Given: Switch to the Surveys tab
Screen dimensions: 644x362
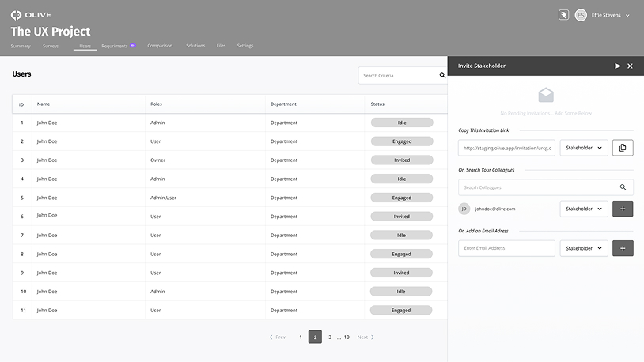Looking at the screenshot, I should (51, 46).
